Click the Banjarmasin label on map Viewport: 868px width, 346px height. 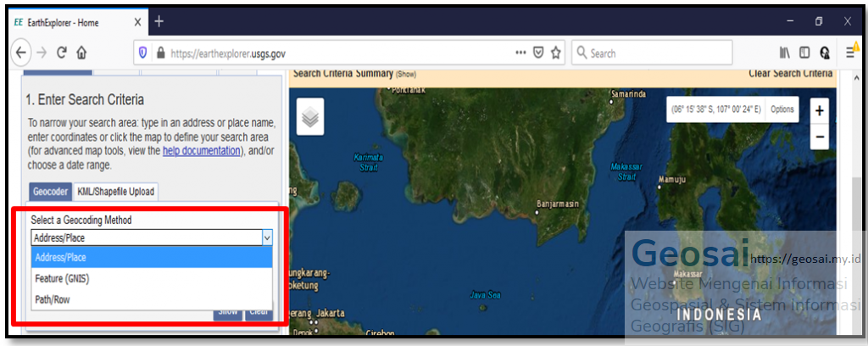[x=558, y=204]
